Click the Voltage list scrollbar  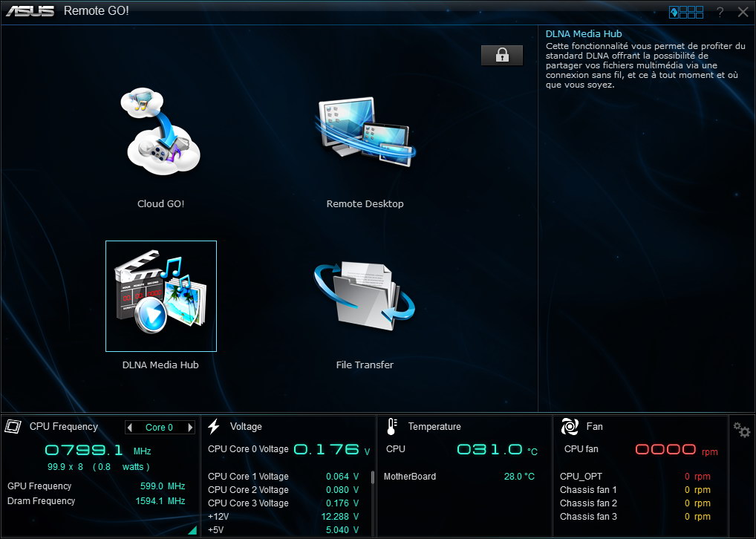click(372, 477)
